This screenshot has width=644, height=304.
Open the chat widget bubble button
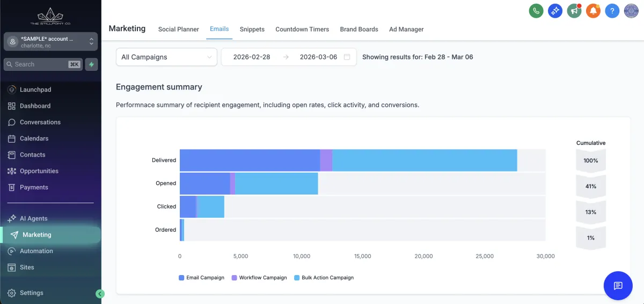(x=618, y=285)
